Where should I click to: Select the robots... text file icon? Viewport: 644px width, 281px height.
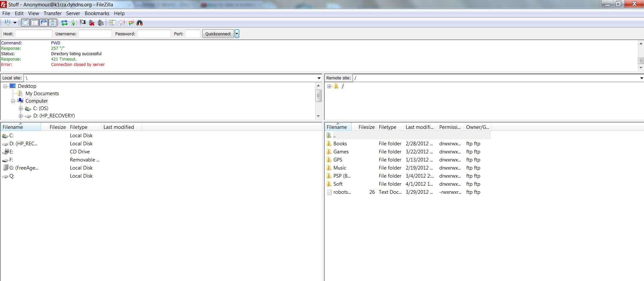329,192
